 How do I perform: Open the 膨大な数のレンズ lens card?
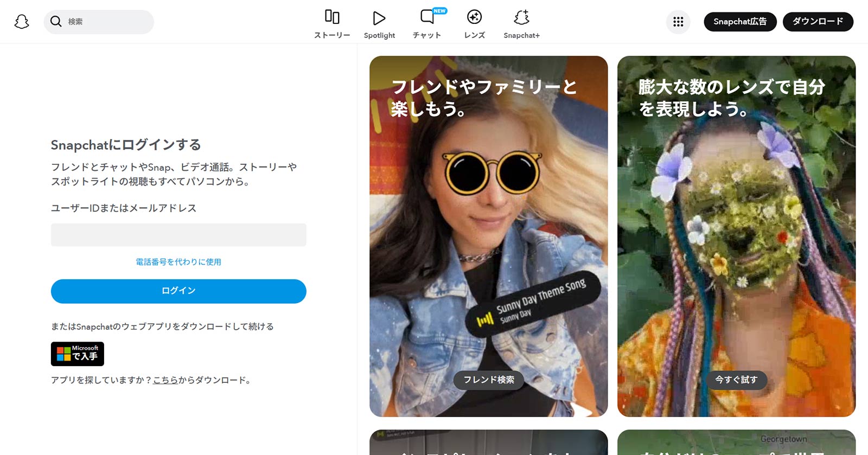[x=736, y=236]
